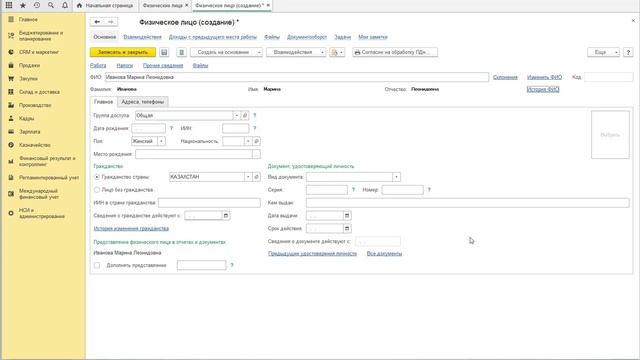Viewport: 640px width, 360px height.
Task: Open Закупки section in sidebar
Action: click(28, 78)
